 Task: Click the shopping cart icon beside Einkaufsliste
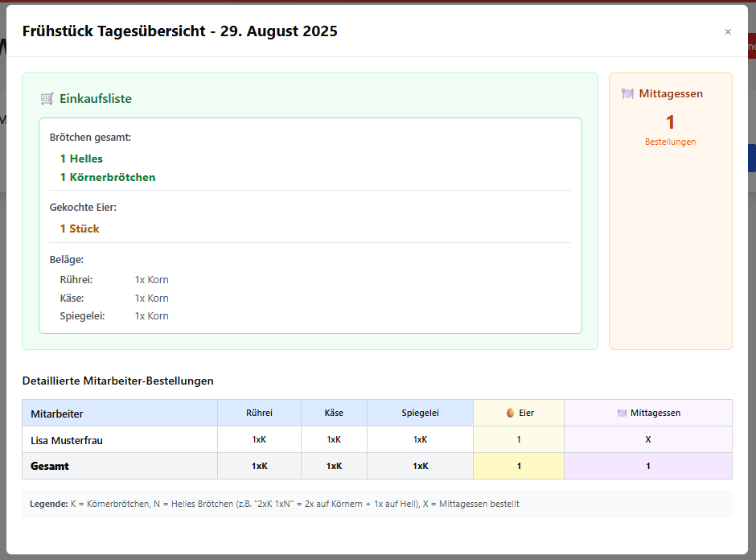tap(47, 99)
